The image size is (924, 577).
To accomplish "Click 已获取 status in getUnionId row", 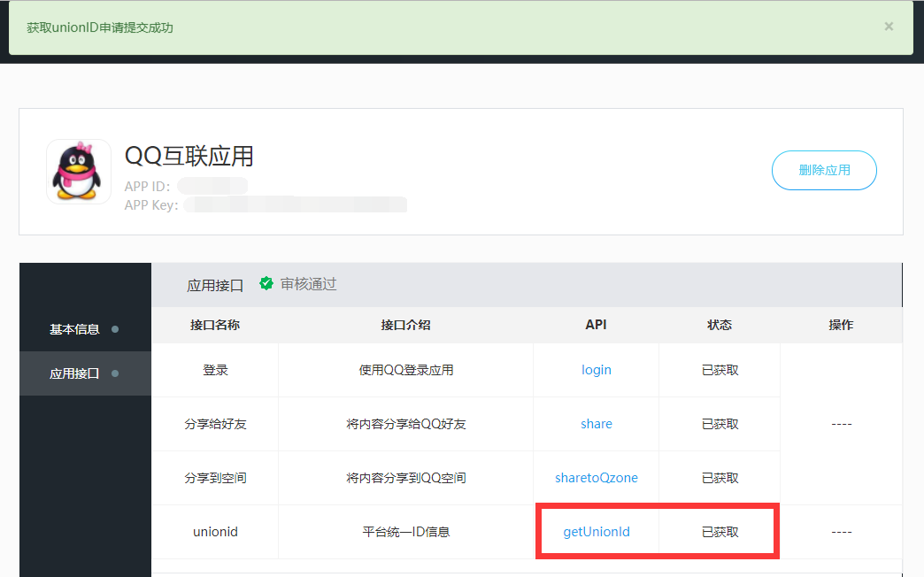I will click(720, 532).
